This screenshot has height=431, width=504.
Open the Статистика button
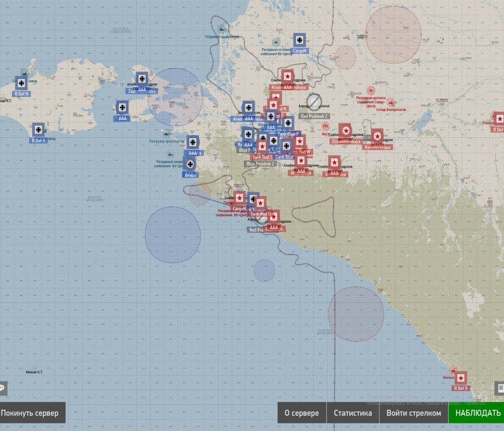point(353,413)
